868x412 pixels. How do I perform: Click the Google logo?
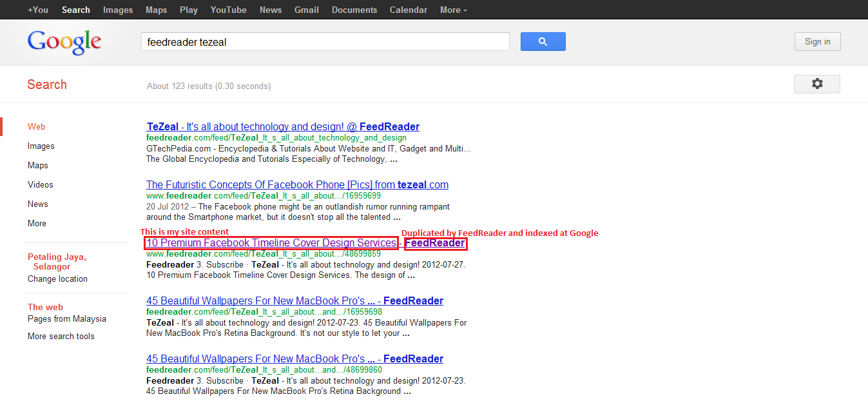[64, 43]
